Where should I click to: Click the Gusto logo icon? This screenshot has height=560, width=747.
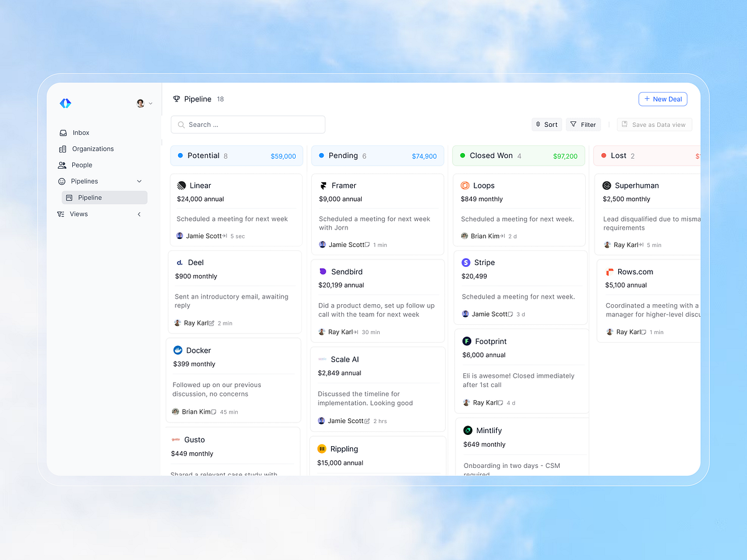176,440
